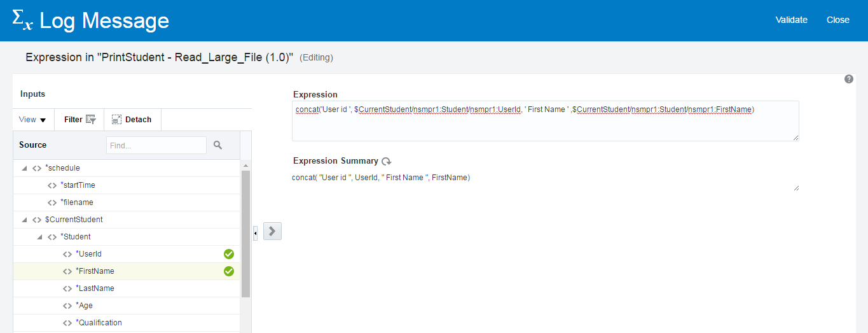This screenshot has height=333, width=868.
Task: Select the startTime element
Action: (78, 185)
